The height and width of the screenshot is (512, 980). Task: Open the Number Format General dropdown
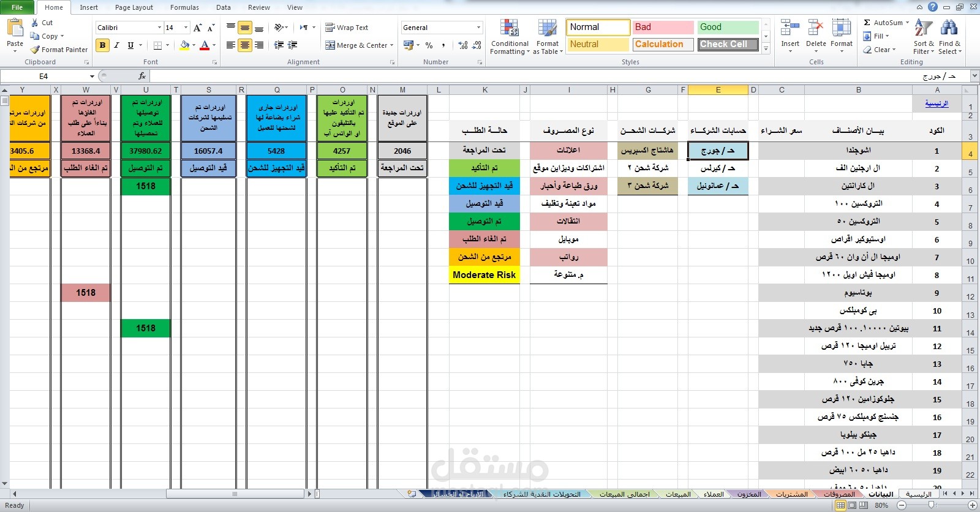coord(478,28)
